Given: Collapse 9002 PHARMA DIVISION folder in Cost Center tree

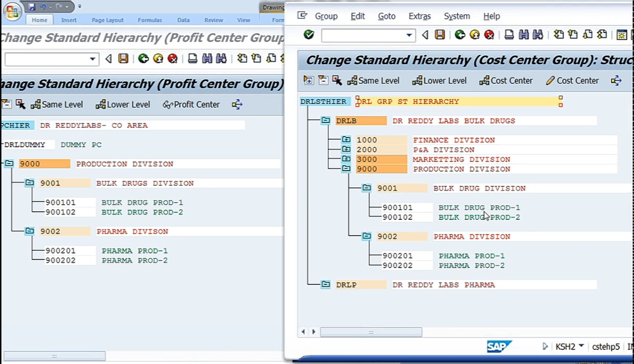Looking at the screenshot, I should pyautogui.click(x=367, y=236).
